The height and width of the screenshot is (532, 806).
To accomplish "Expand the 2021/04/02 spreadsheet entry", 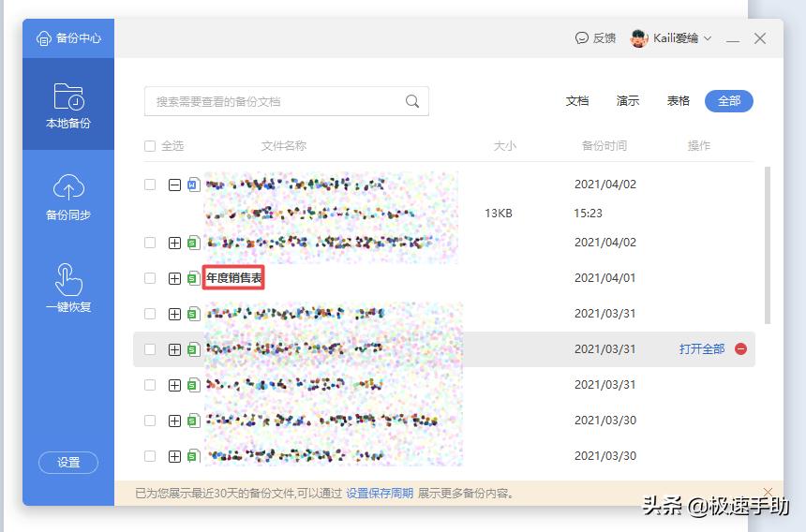I will point(174,243).
